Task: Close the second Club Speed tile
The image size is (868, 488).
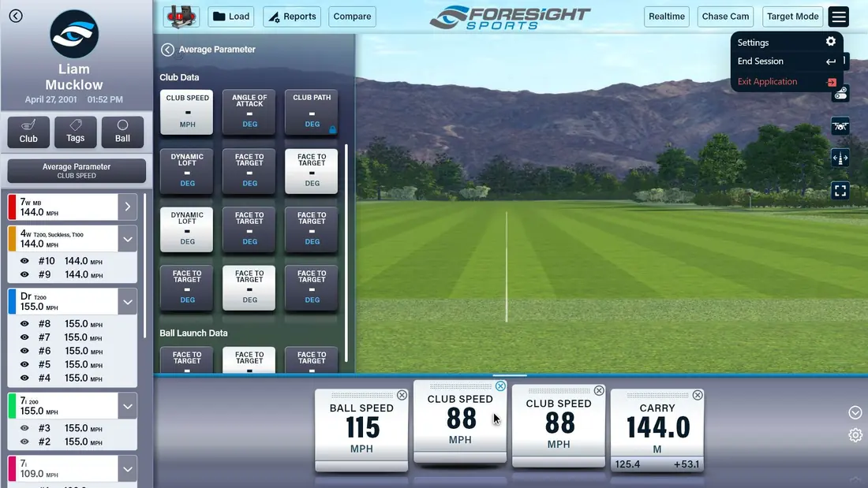Action: pos(599,390)
